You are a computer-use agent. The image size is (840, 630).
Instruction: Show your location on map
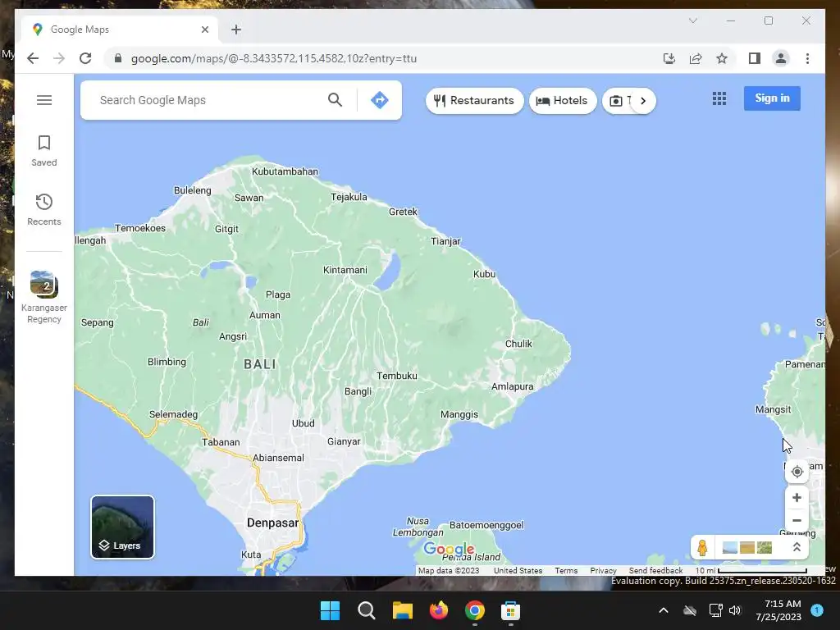[x=797, y=472]
